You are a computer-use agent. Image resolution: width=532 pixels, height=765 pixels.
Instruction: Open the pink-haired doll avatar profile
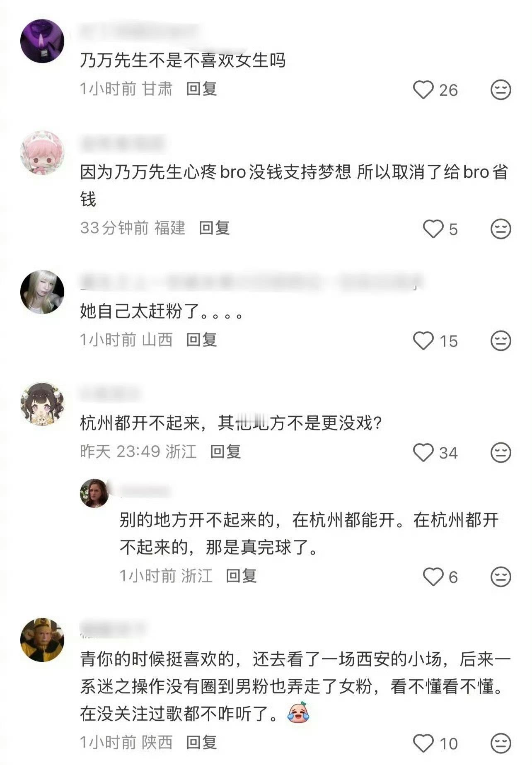pyautogui.click(x=42, y=153)
